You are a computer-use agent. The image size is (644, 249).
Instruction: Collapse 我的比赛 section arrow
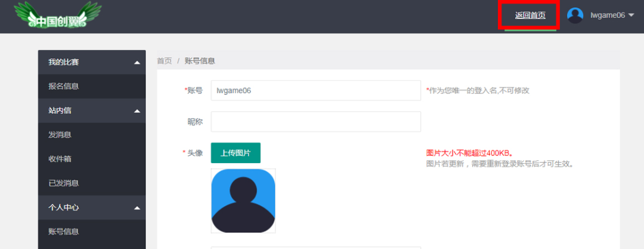tap(137, 63)
